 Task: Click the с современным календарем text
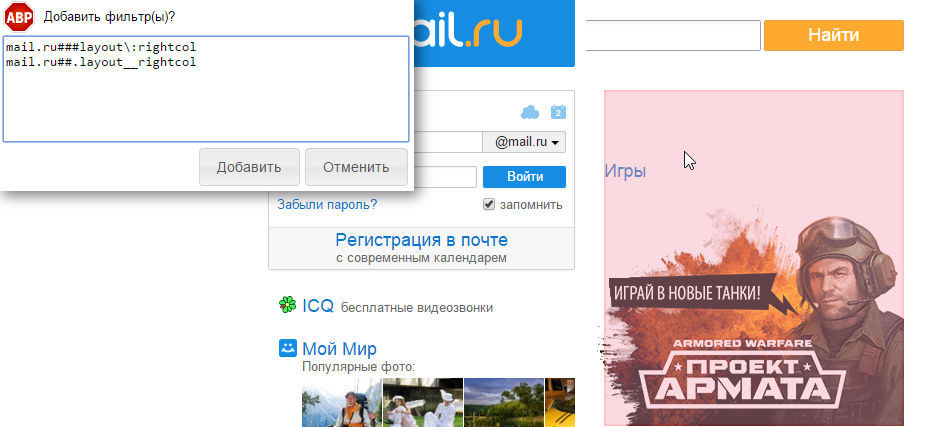[421, 258]
